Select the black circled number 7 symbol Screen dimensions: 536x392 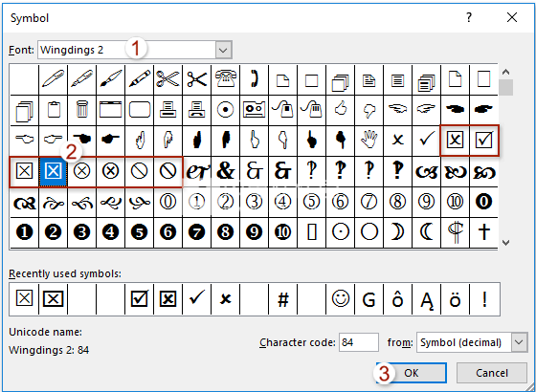tap(197, 232)
